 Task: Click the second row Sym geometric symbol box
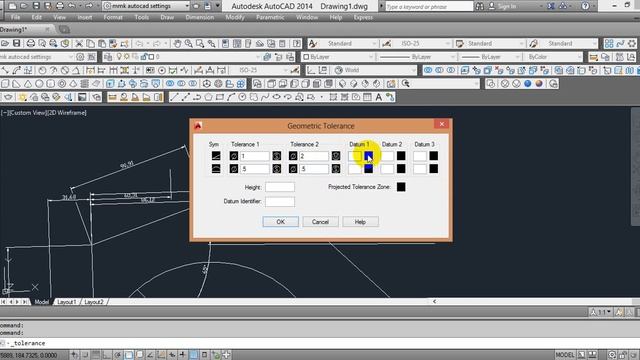point(216,169)
